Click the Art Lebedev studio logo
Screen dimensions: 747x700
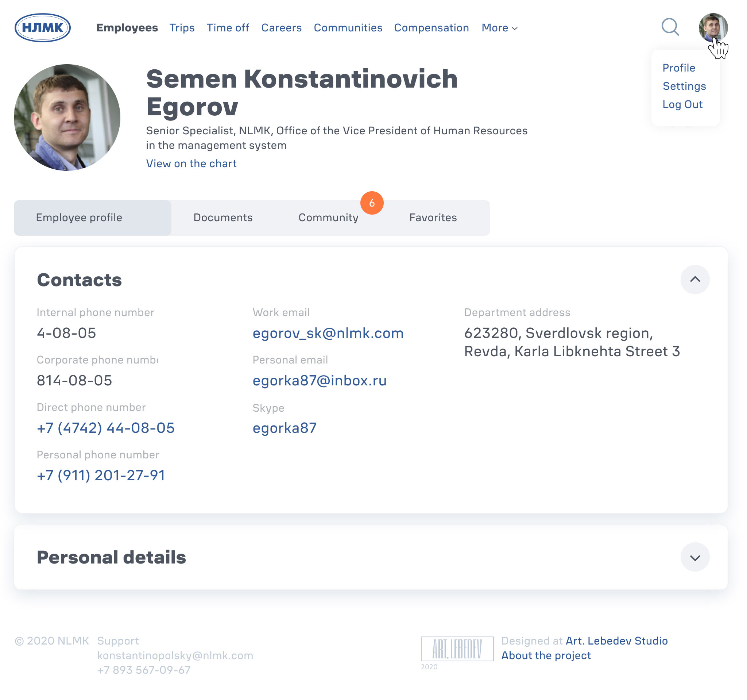[x=457, y=649]
